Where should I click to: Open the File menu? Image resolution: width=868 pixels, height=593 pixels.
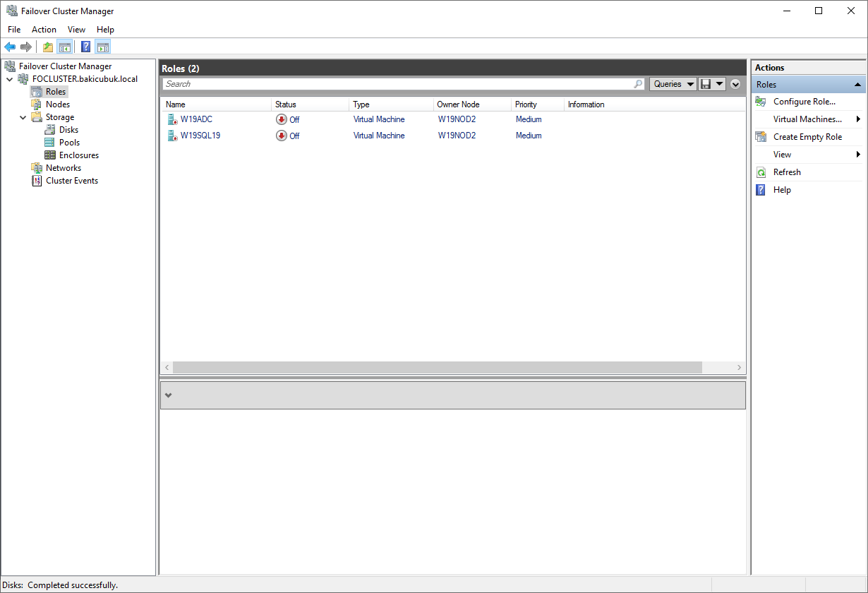(x=14, y=30)
